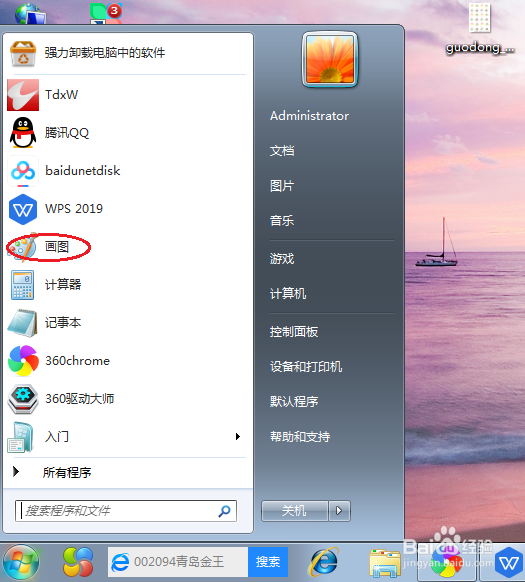This screenshot has width=525, height=582.
Task: Open Control Panel (控制面板)
Action: [x=294, y=332]
